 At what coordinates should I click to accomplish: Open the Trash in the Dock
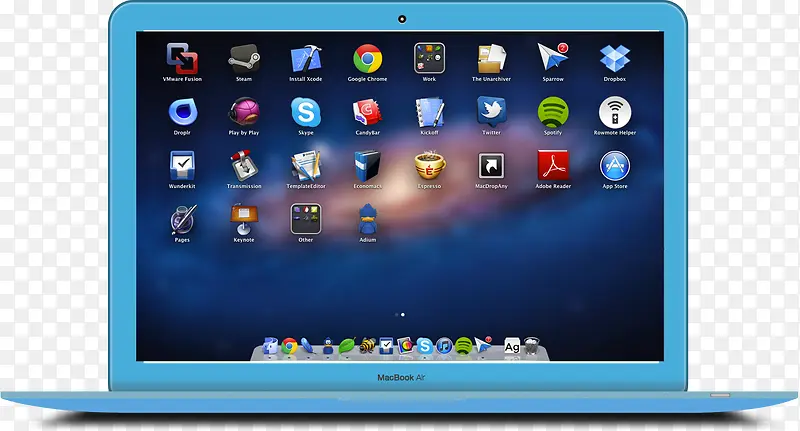[531, 346]
